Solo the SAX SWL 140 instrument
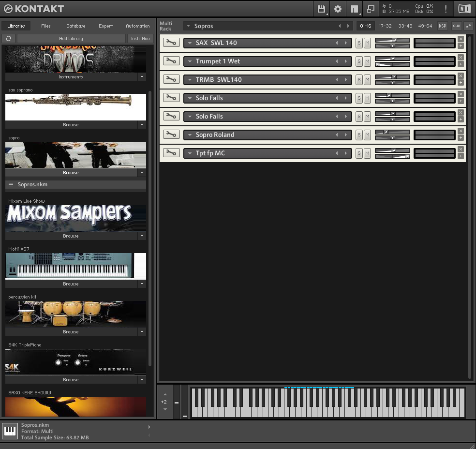 pos(359,43)
